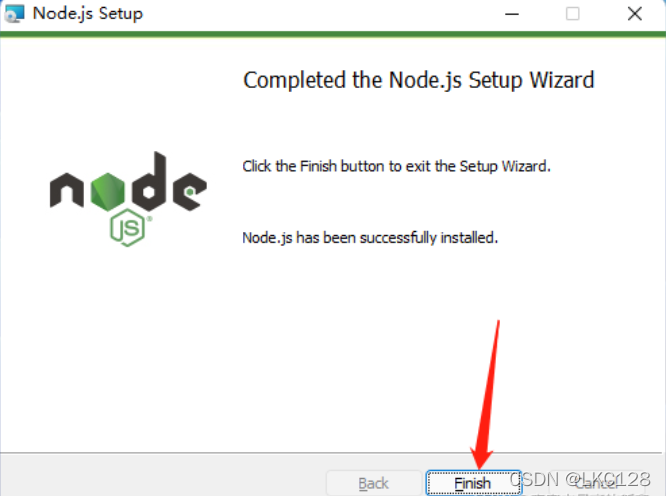The height and width of the screenshot is (496, 666).
Task: Select the Cancel button behind the watermark
Action: pyautogui.click(x=596, y=483)
